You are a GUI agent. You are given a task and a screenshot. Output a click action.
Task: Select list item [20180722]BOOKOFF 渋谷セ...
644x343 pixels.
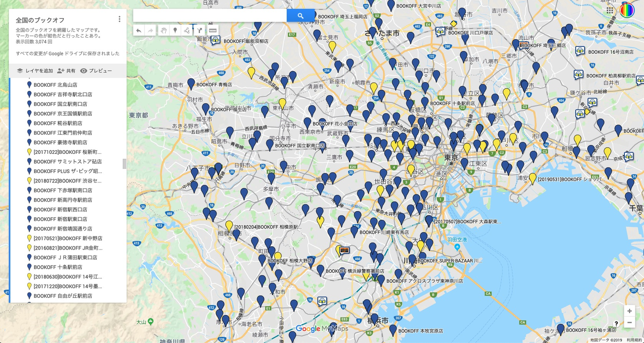pos(68,181)
